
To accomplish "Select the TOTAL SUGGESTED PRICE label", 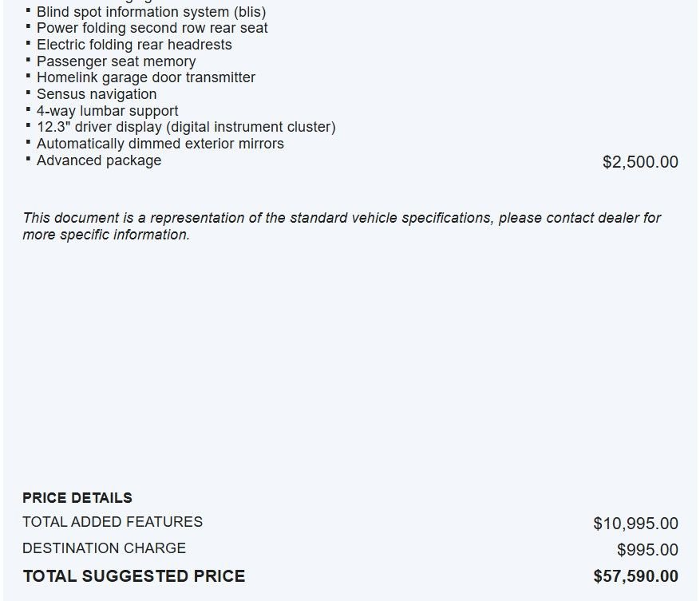I will (134, 576).
